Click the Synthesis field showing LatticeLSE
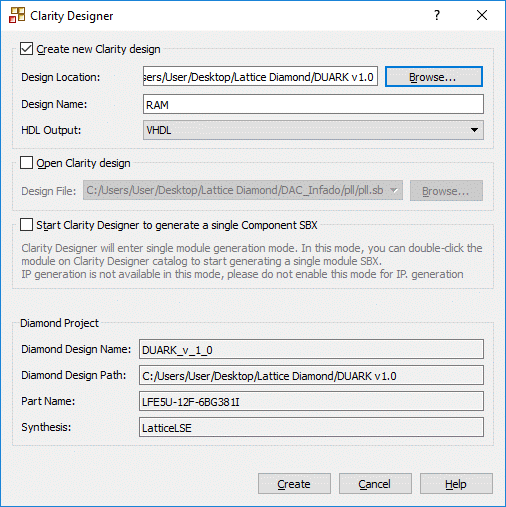The width and height of the screenshot is (506, 507). pos(311,427)
